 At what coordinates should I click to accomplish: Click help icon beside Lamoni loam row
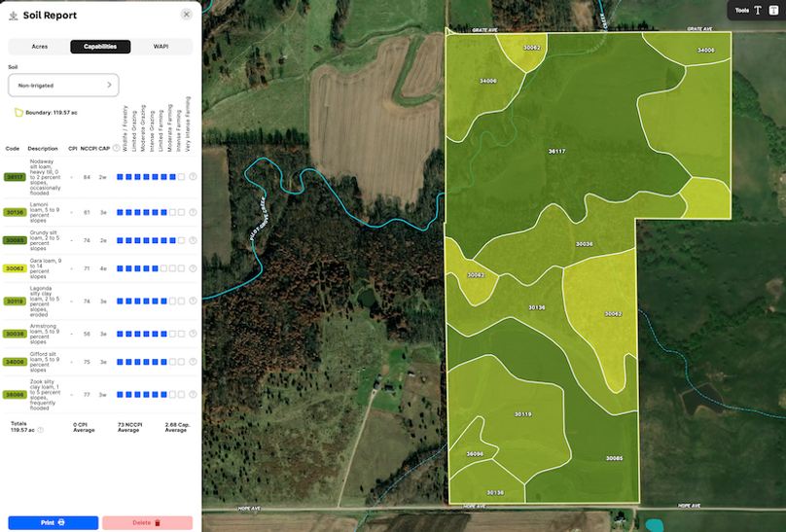(193, 211)
